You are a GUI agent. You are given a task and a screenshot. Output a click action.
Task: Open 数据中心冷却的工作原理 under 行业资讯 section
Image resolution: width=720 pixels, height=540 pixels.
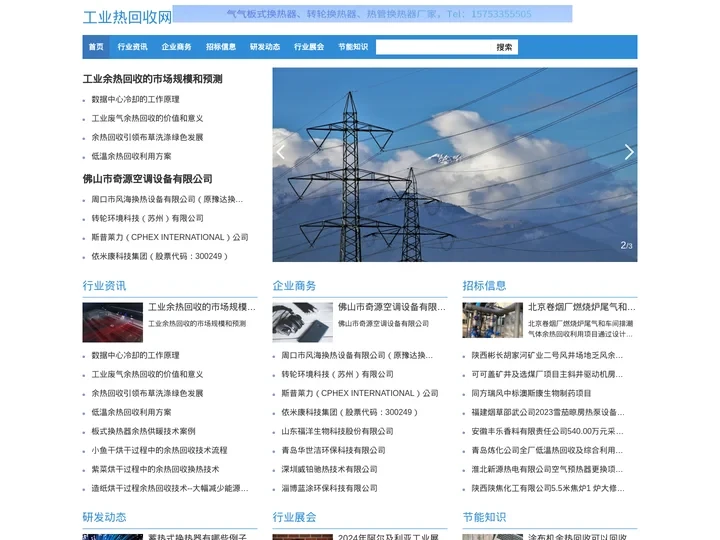coord(135,355)
